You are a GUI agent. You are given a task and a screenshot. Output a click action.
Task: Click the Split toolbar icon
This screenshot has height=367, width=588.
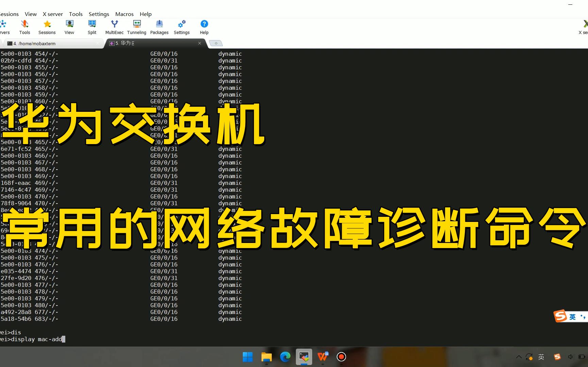coord(92,27)
